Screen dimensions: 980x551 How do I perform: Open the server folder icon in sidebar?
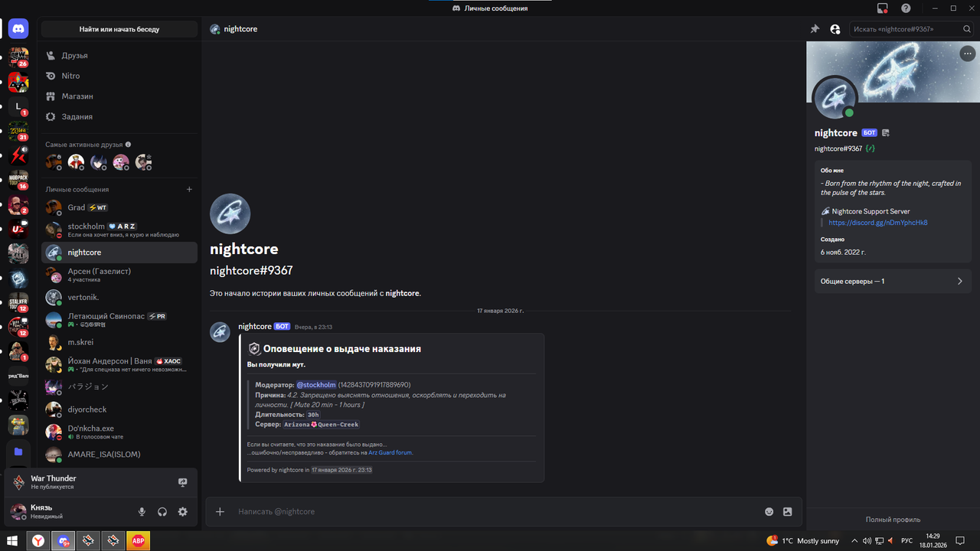(18, 452)
